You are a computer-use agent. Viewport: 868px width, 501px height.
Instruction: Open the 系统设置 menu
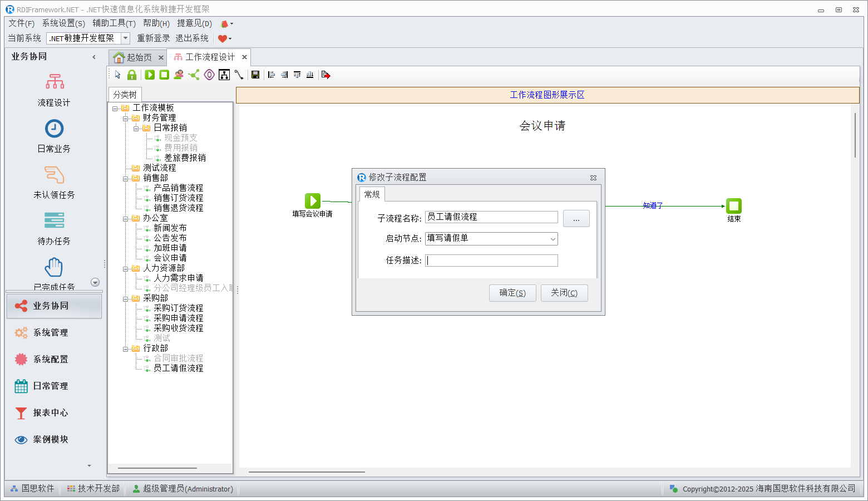(x=63, y=23)
